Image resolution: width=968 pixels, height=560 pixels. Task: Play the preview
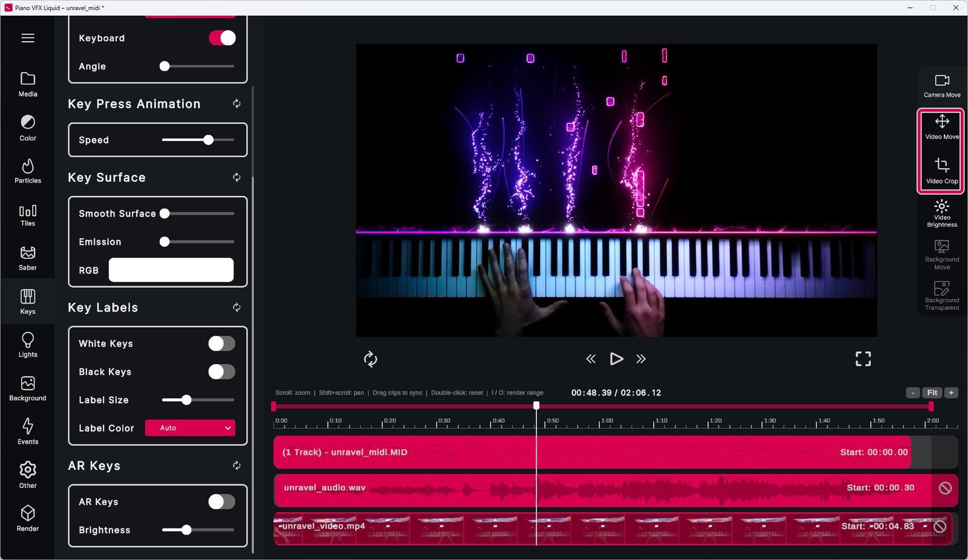tap(616, 359)
